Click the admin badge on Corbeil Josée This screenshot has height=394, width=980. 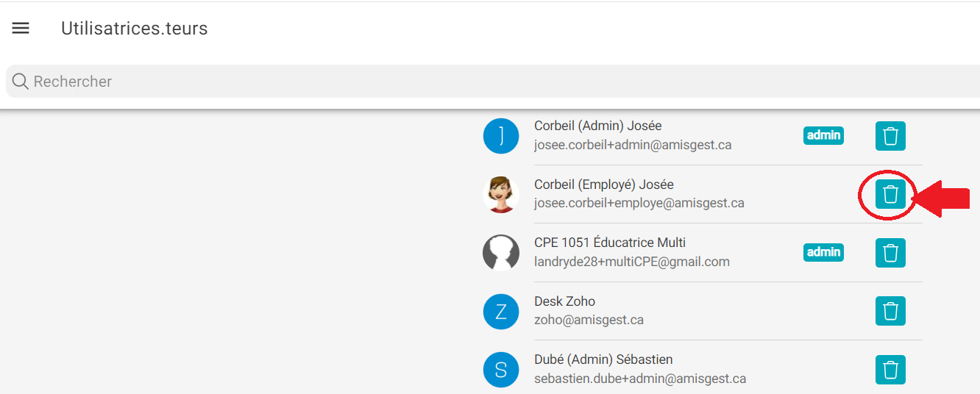point(823,135)
